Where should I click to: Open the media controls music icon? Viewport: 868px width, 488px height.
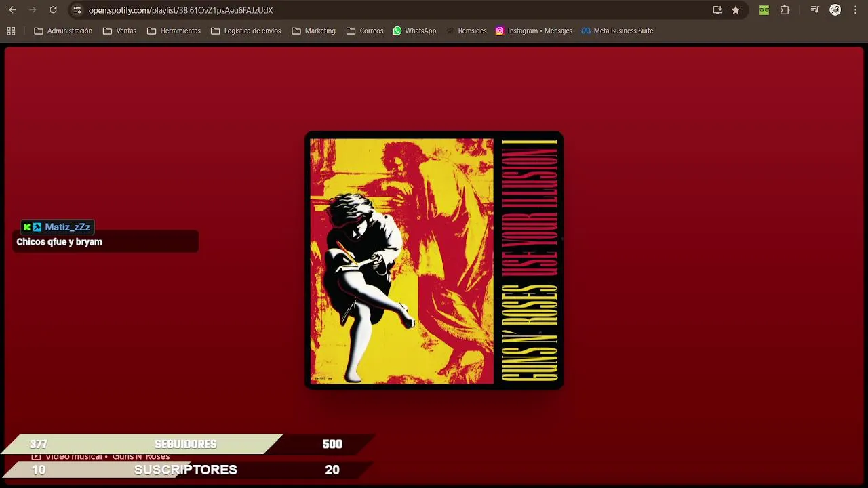pos(815,10)
